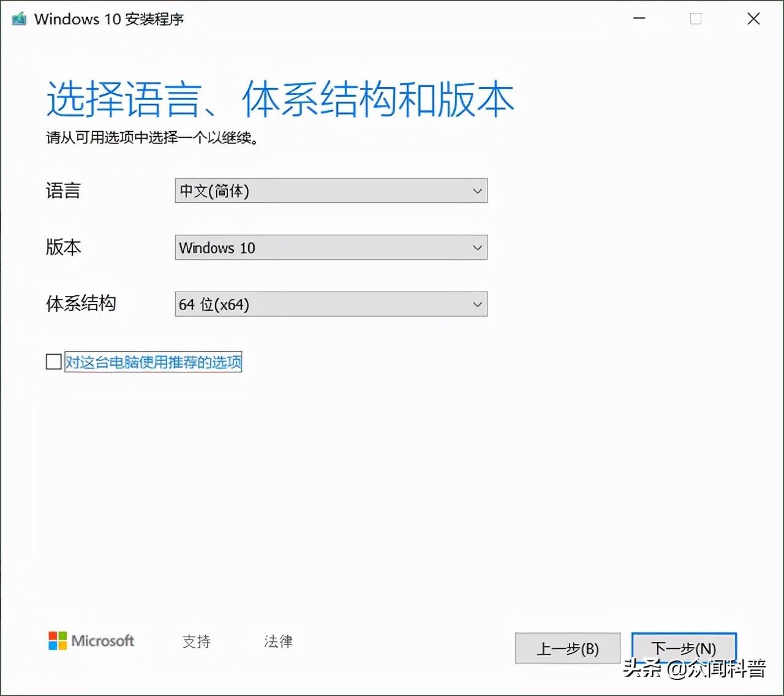Open the 支持 support link
The height and width of the screenshot is (696, 784).
click(x=196, y=641)
